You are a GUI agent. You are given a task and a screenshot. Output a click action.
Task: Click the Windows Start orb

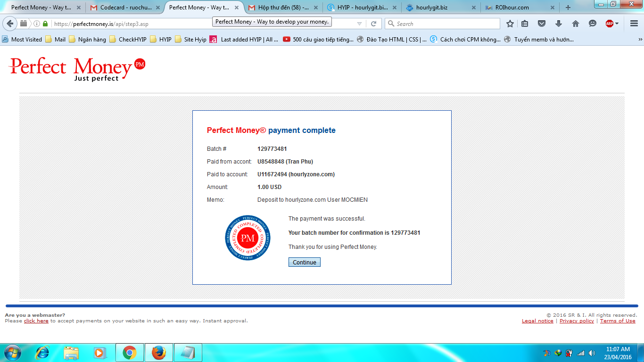13,353
